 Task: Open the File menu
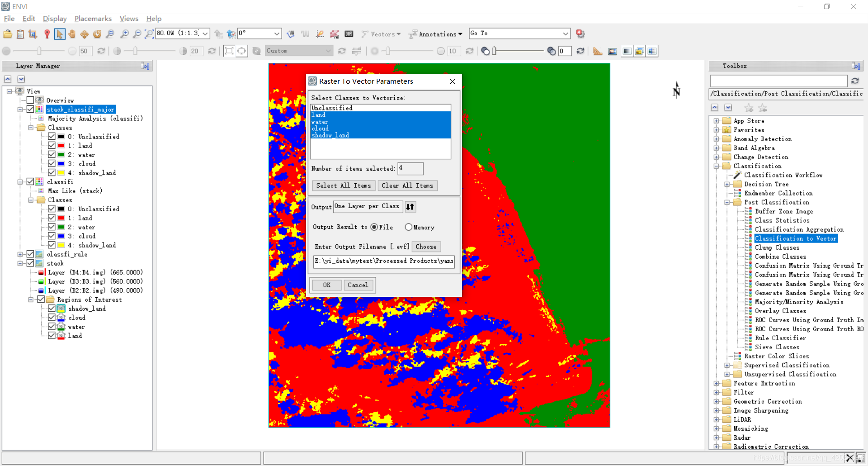pyautogui.click(x=9, y=19)
